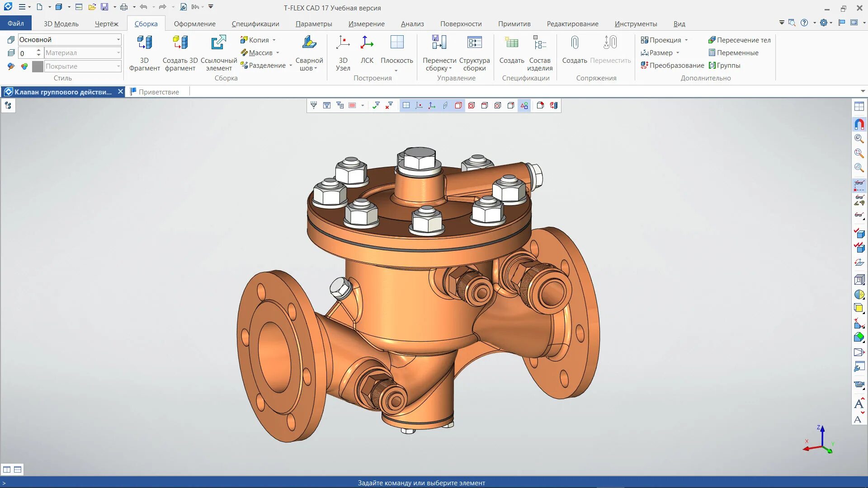Click the 3D Фрагмент icon
The width and height of the screenshot is (868, 488).
click(144, 43)
